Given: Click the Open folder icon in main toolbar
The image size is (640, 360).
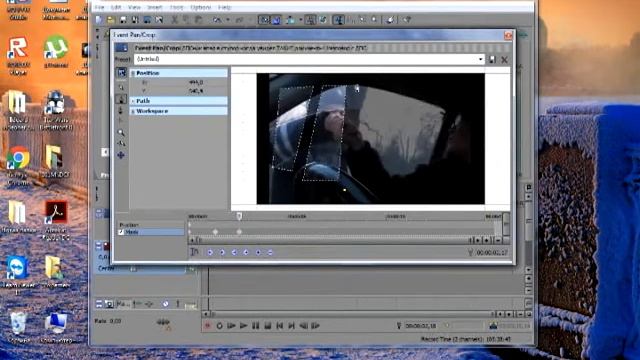Looking at the screenshot, I should click(x=111, y=20).
